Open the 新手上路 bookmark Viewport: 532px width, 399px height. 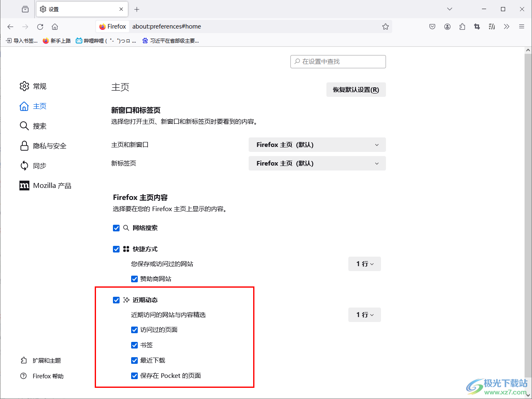coord(57,41)
